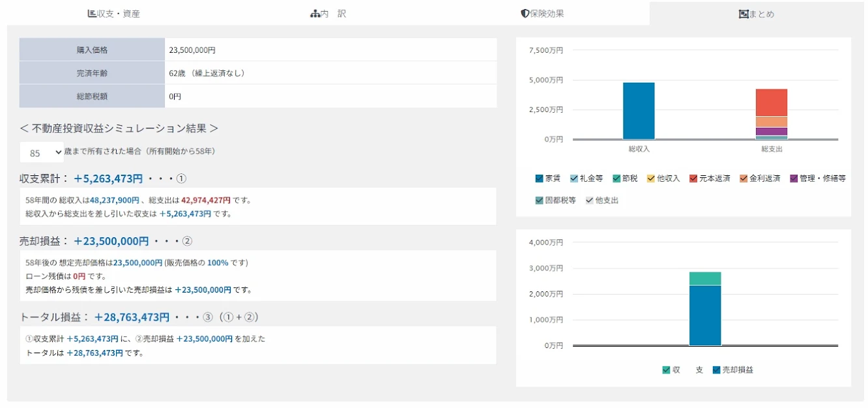Click the green 収支 segment in the lower chart

[705, 278]
